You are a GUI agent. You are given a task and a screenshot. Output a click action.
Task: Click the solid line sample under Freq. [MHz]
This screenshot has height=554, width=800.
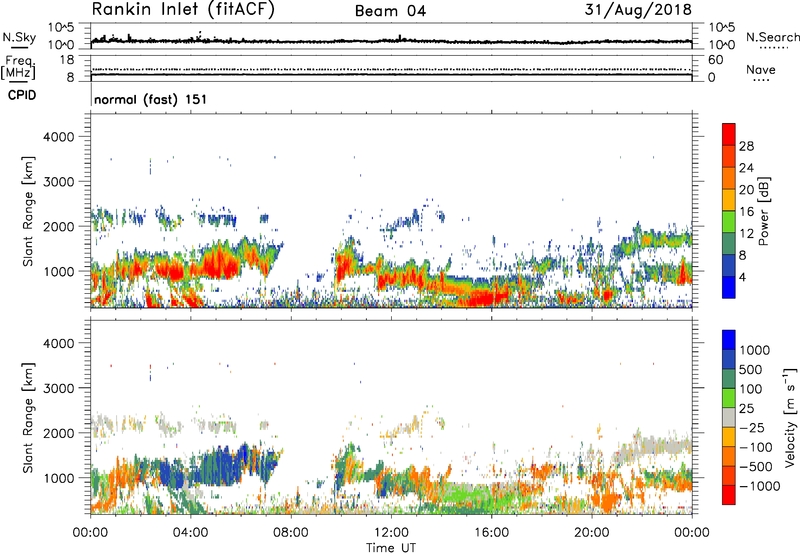point(19,81)
